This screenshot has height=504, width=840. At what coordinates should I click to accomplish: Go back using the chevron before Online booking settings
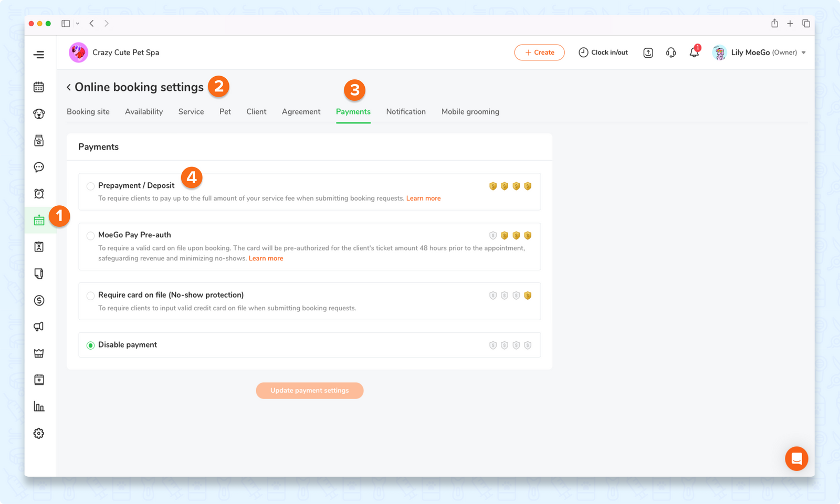pos(68,87)
